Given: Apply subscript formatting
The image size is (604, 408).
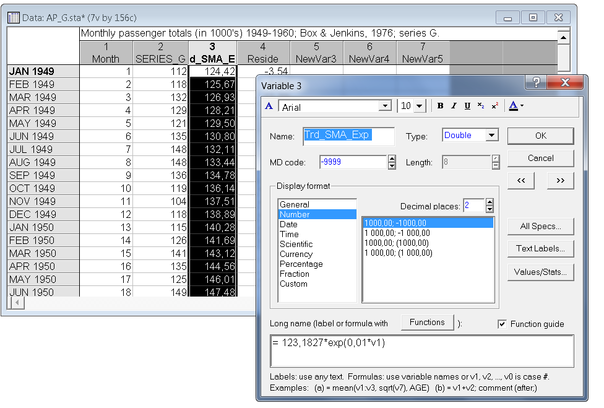Looking at the screenshot, I should 480,106.
